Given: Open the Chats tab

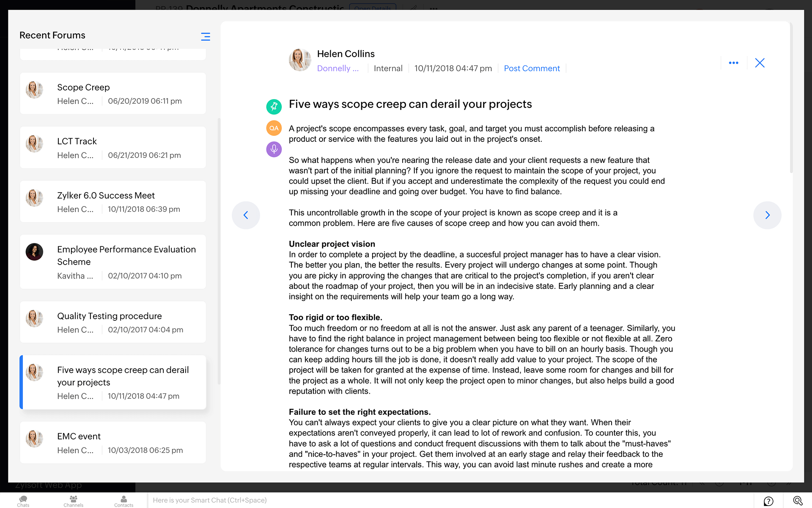Looking at the screenshot, I should [23, 501].
